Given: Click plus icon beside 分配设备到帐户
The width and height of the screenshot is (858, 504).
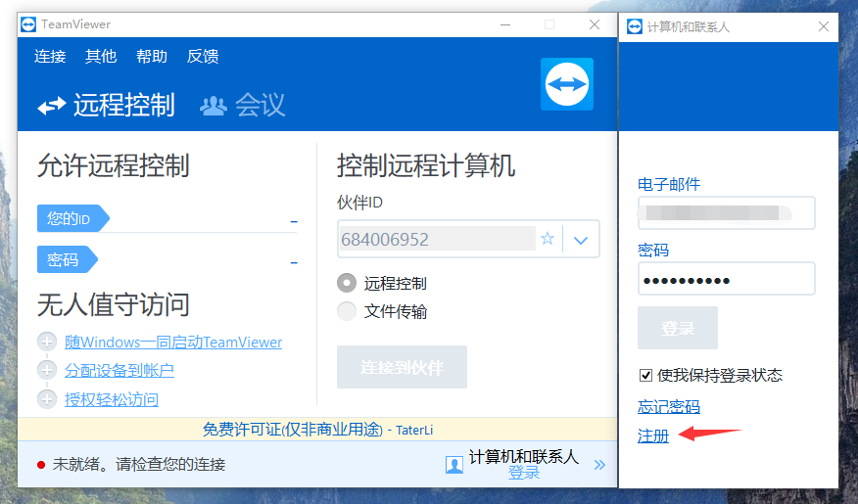Looking at the screenshot, I should tap(47, 370).
